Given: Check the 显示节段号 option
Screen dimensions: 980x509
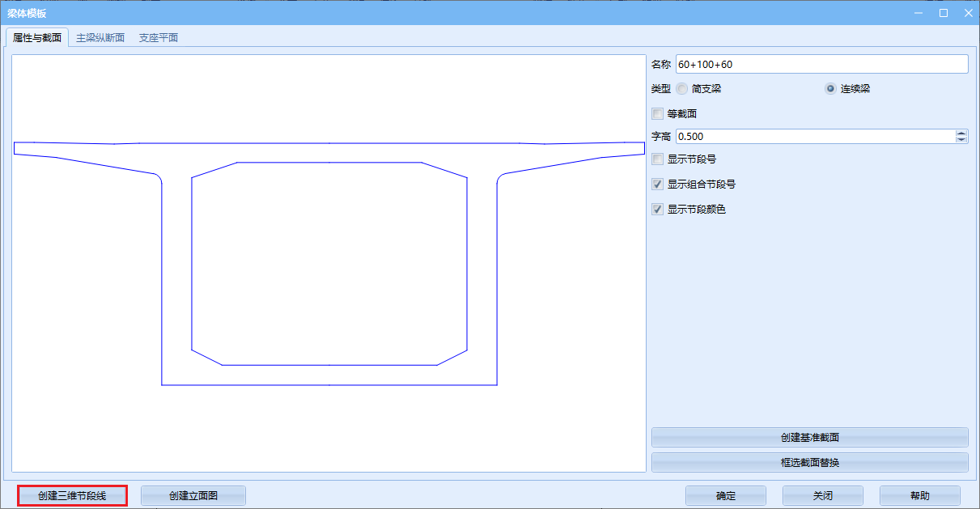Looking at the screenshot, I should point(658,159).
